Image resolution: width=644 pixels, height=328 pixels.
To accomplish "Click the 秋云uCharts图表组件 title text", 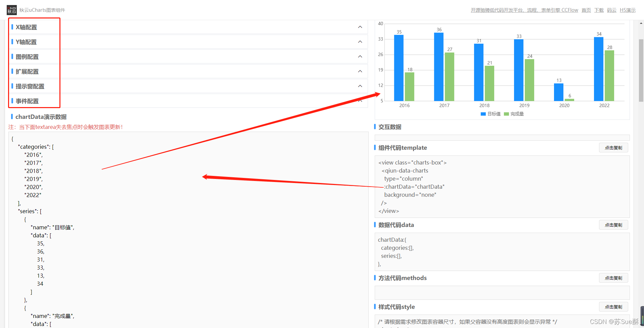I will [42, 10].
